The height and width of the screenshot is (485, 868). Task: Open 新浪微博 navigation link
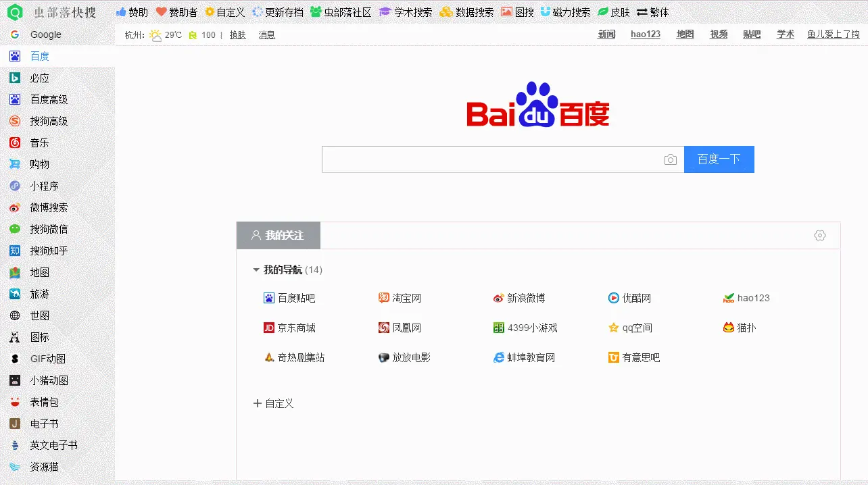(x=519, y=298)
